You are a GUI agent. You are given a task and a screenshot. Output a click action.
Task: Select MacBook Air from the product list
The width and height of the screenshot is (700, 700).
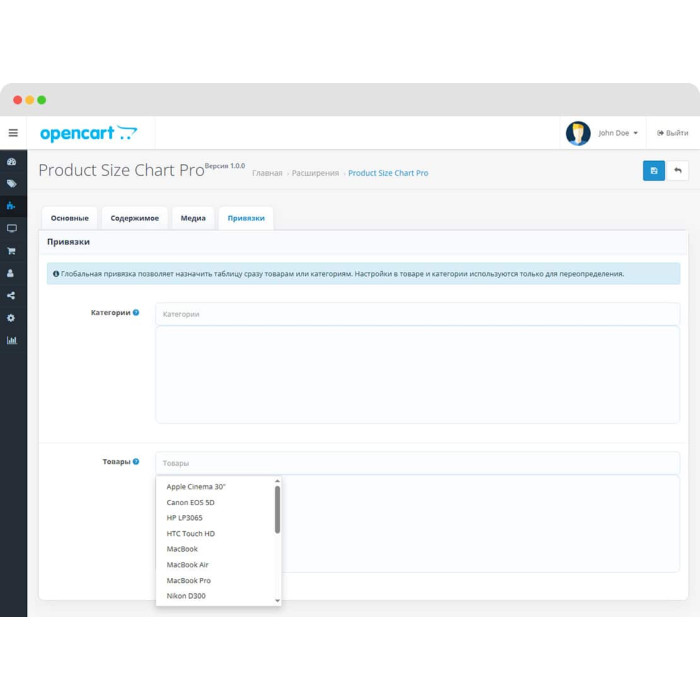pyautogui.click(x=188, y=565)
